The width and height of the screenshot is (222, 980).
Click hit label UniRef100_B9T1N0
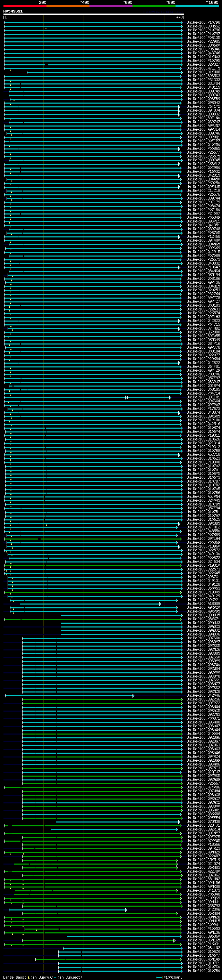(x=203, y=118)
